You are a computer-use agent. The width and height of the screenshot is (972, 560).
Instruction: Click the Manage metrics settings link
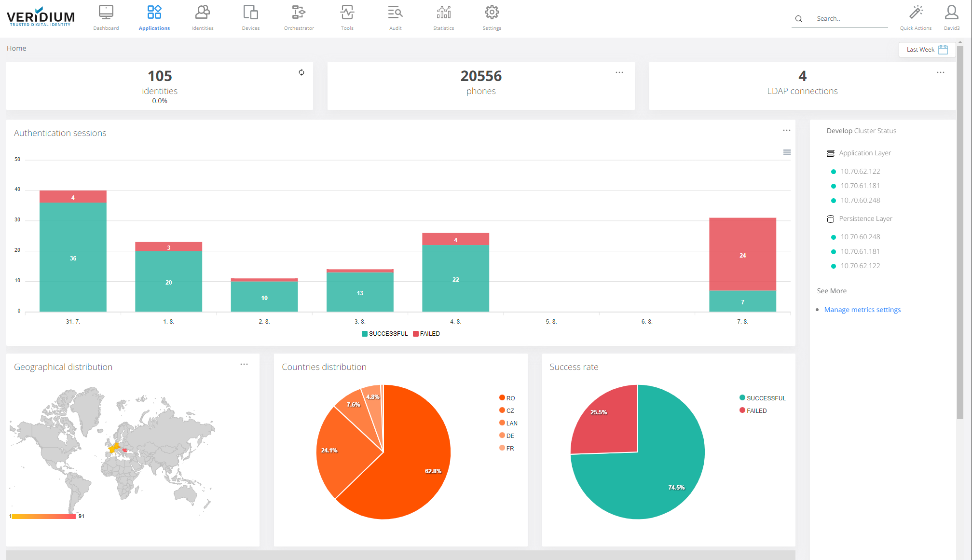[862, 309]
